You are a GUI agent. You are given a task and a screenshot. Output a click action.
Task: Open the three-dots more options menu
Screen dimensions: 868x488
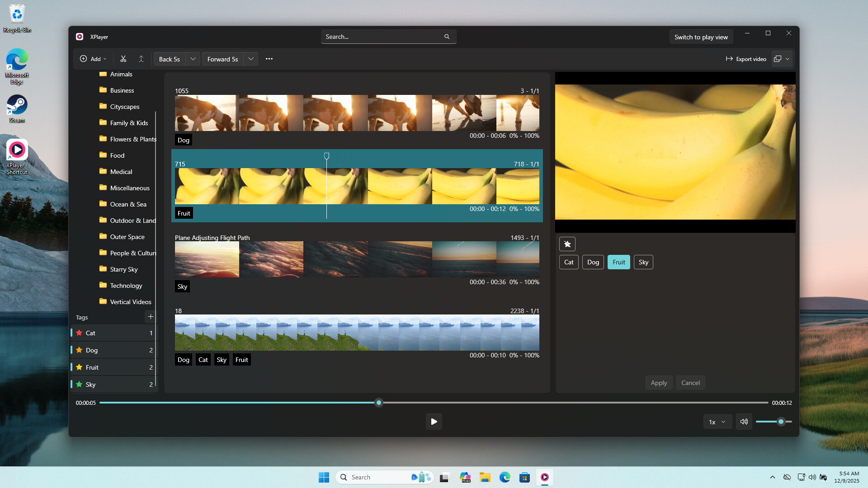click(269, 59)
